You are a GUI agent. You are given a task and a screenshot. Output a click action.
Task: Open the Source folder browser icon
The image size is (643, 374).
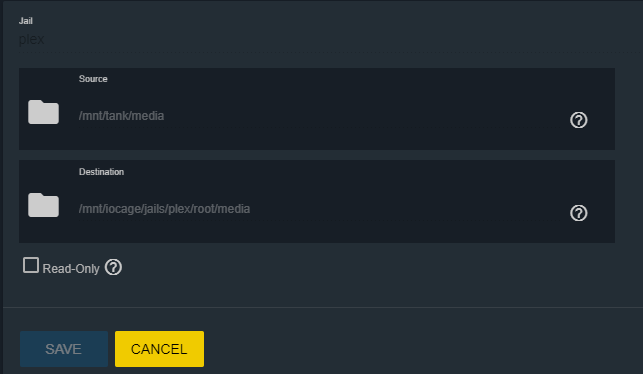(43, 112)
